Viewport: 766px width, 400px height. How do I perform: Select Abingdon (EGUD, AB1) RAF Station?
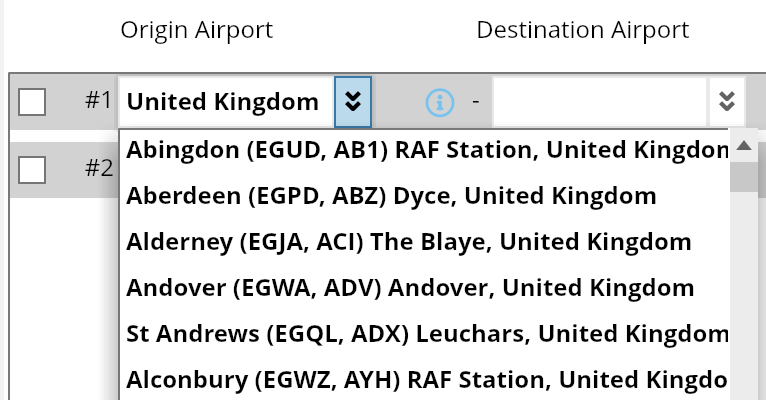point(425,151)
